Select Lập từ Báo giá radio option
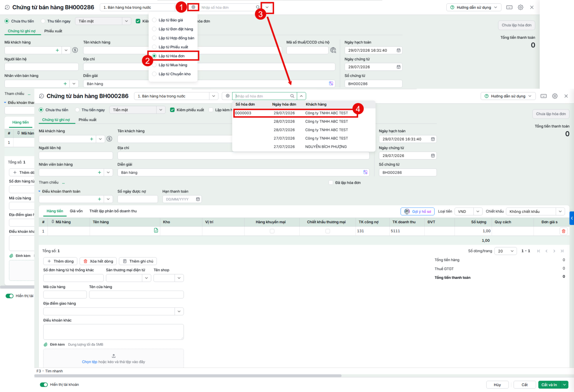The width and height of the screenshot is (574, 392). [154, 20]
